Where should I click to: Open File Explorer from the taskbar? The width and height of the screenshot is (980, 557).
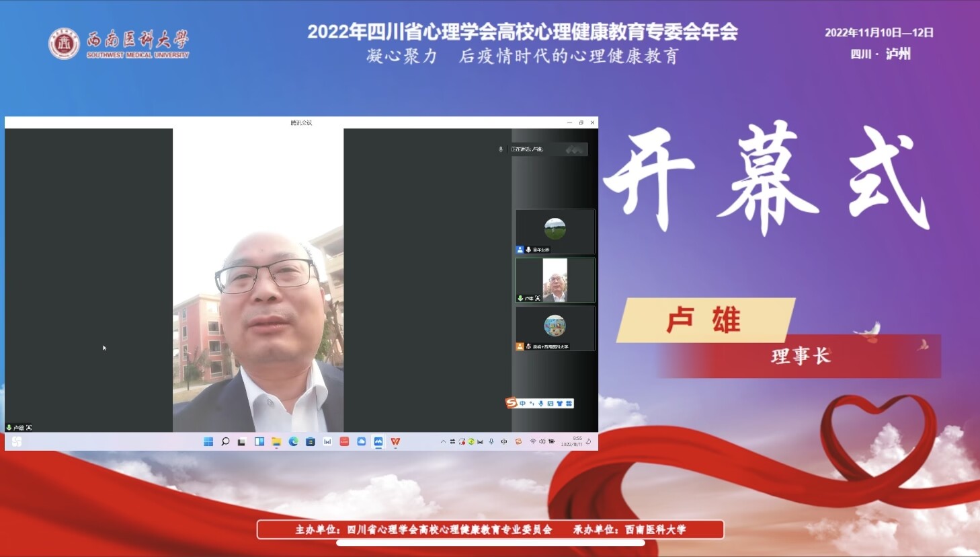[x=276, y=441]
